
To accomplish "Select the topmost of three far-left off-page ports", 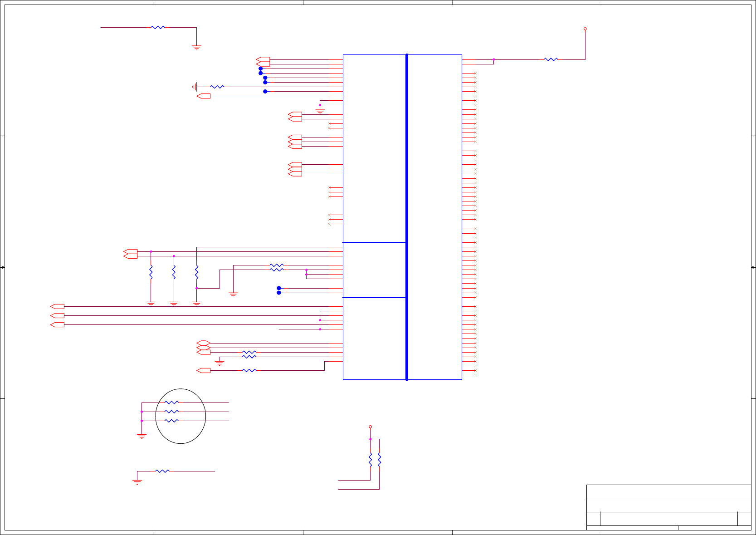I will (58, 306).
